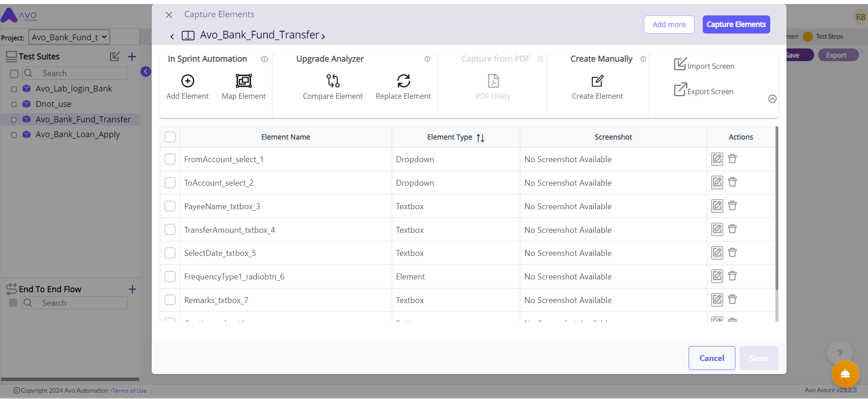Viewport: 868px width, 399px height.
Task: Click the Add Element icon
Action: pyautogui.click(x=187, y=81)
